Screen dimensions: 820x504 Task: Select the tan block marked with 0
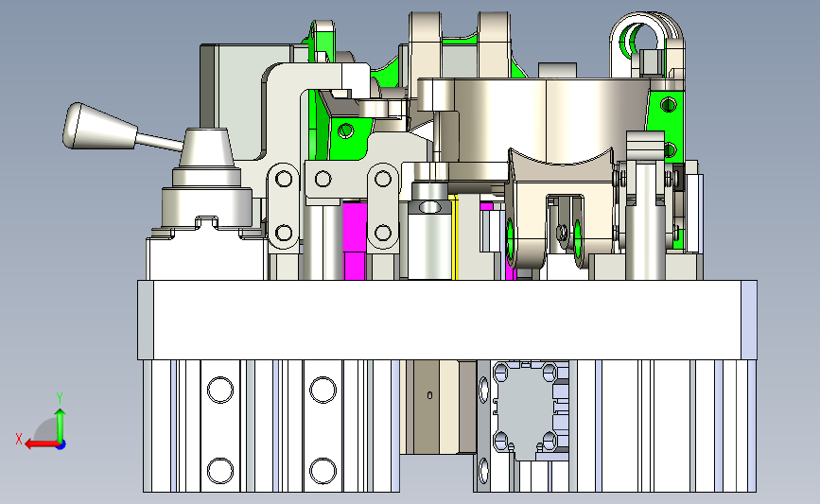point(430,407)
